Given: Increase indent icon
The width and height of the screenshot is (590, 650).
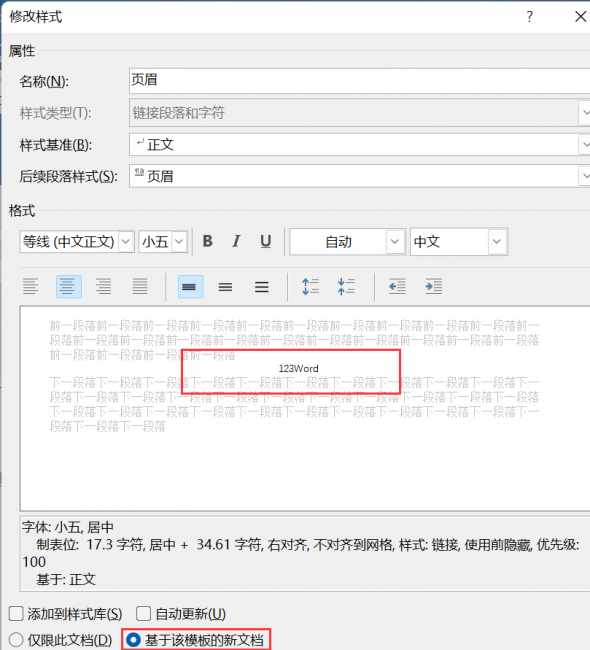Looking at the screenshot, I should tap(434, 286).
